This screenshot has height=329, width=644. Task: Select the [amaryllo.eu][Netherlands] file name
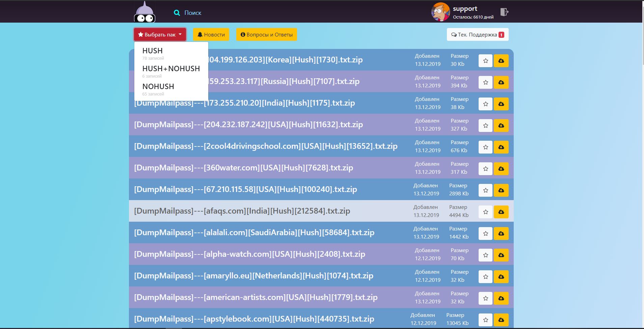point(253,276)
